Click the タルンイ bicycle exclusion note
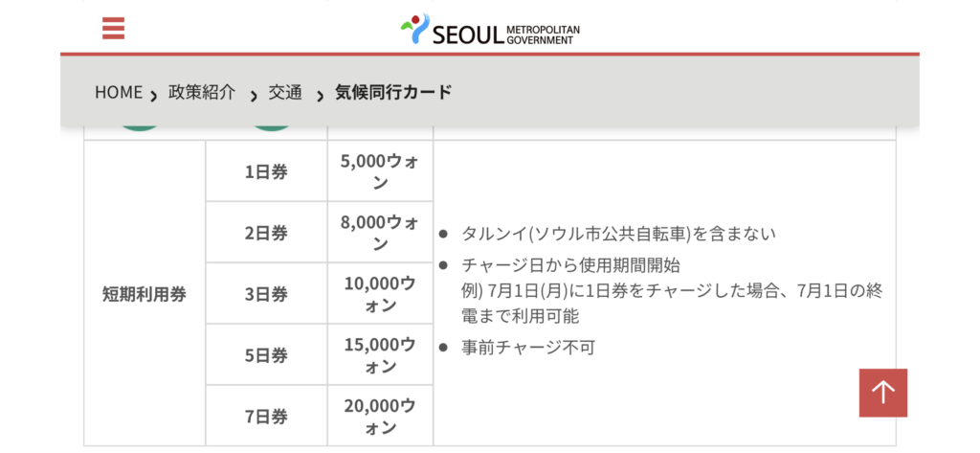Screen dimensions: 980x453 tap(619, 234)
